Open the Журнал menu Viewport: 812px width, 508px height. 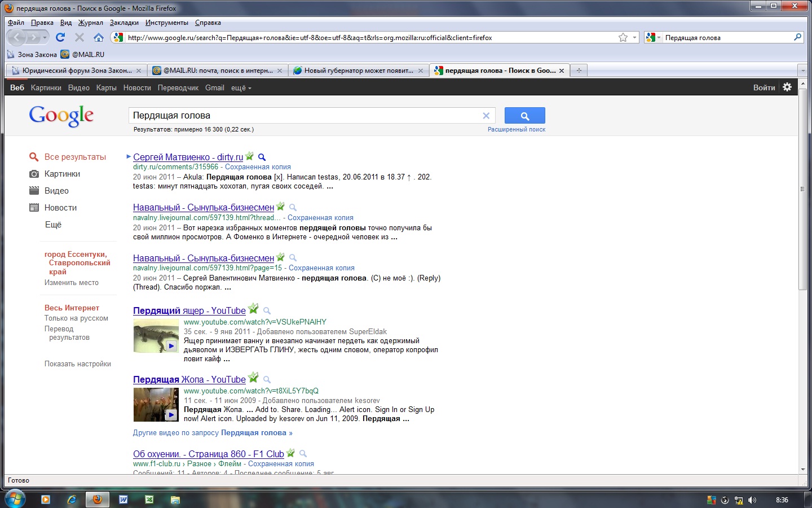(91, 23)
